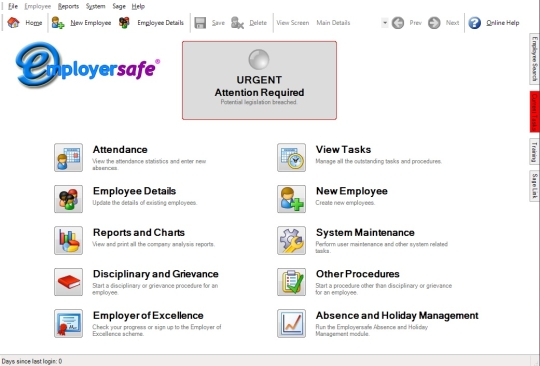Open the Absence and Holiday Management chart icon
The width and height of the screenshot is (540, 366).
291,323
